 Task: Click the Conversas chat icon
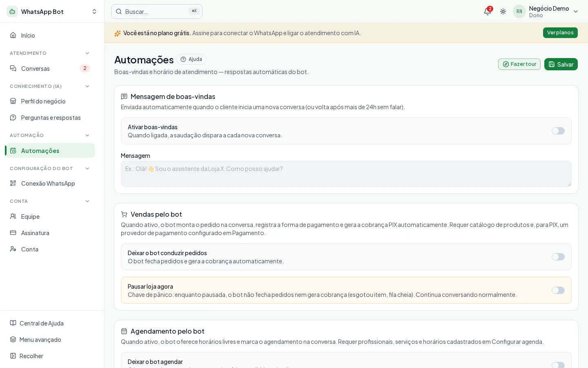tap(13, 68)
